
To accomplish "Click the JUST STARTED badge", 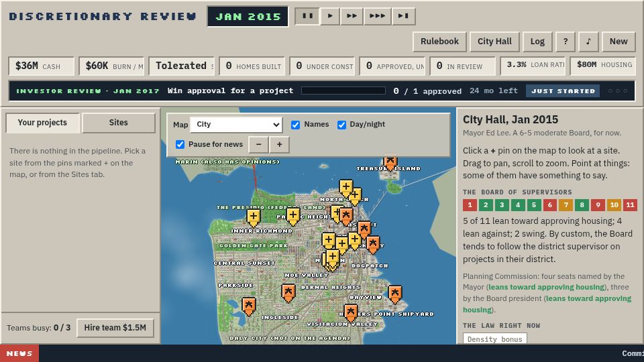I will (563, 91).
